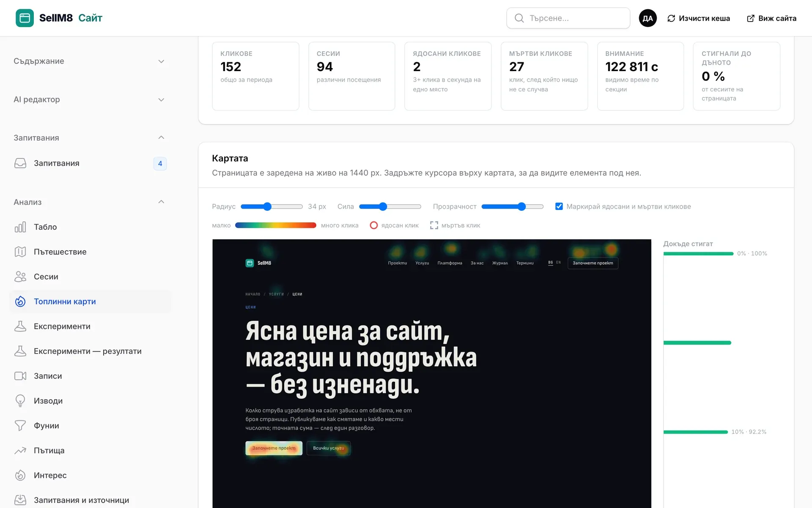Click the flask icon for Експерименти

[20, 326]
